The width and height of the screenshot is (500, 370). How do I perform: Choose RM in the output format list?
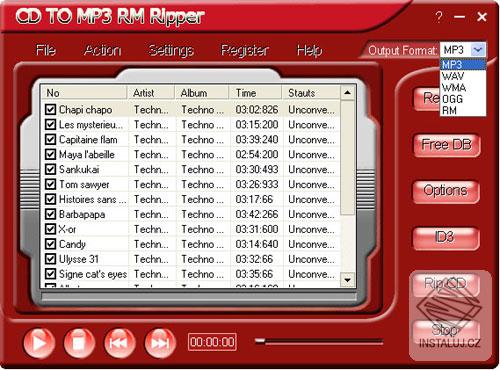463,110
